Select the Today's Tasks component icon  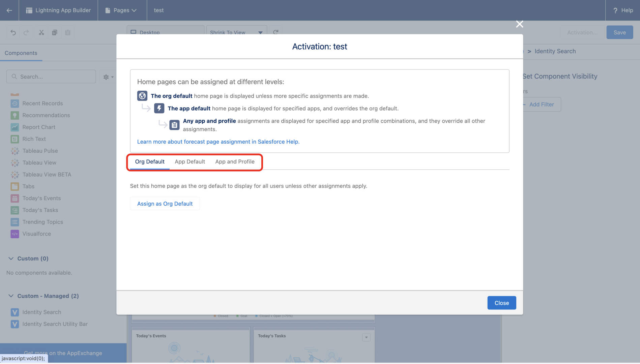15,210
